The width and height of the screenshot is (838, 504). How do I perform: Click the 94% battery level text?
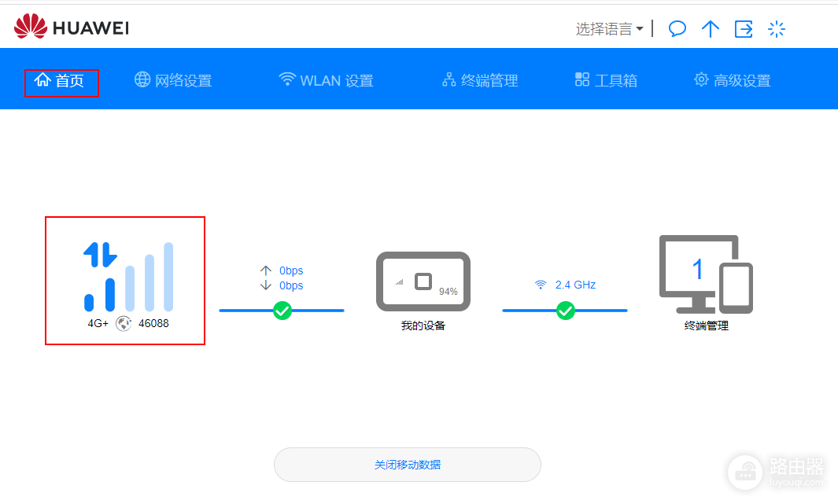pos(449,292)
